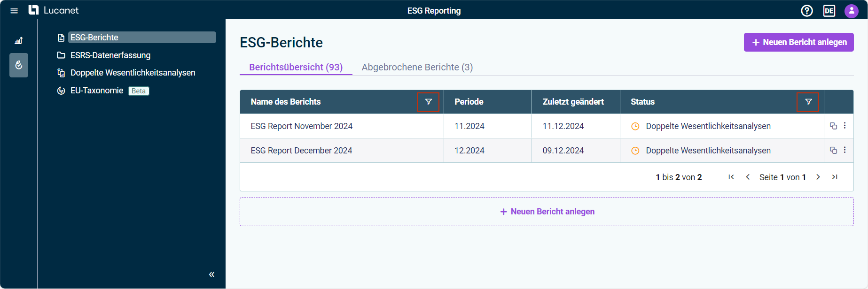The height and width of the screenshot is (289, 868).
Task: Go to the next page of reports
Action: (x=818, y=177)
